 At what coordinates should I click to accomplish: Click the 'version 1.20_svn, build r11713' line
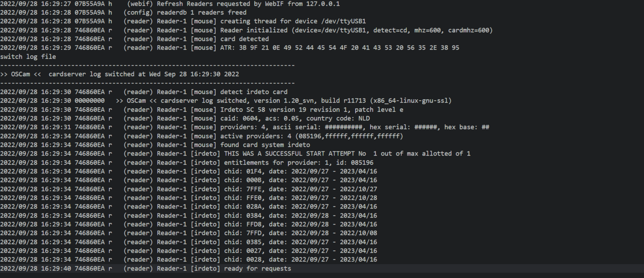[357, 101]
